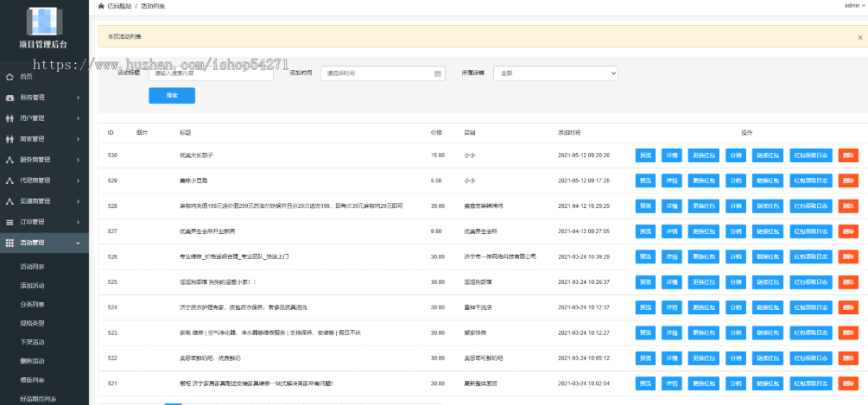Screen dimensions: 868x405
Task: Open 下架活动 in the sidebar submenu
Action: click(32, 342)
